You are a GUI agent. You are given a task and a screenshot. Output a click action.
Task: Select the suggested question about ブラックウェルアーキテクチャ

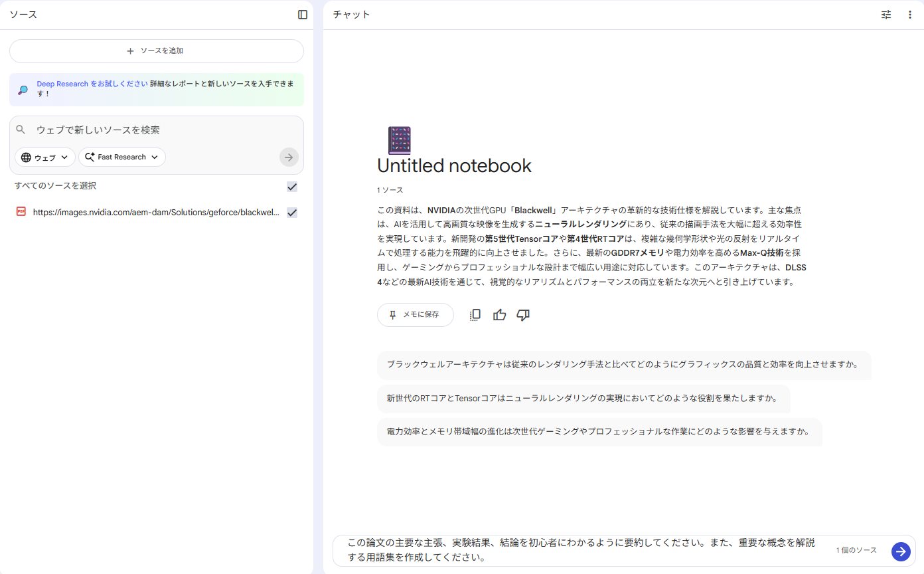click(x=624, y=365)
